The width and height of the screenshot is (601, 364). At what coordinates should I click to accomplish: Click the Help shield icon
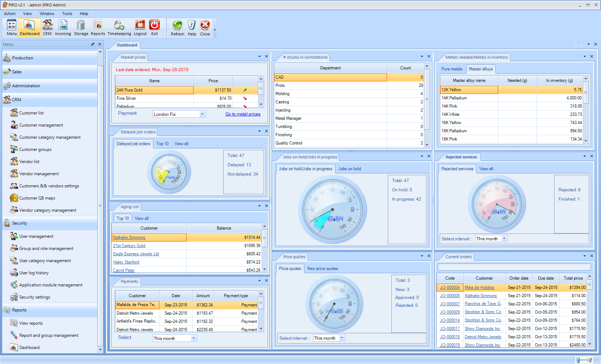click(x=192, y=28)
